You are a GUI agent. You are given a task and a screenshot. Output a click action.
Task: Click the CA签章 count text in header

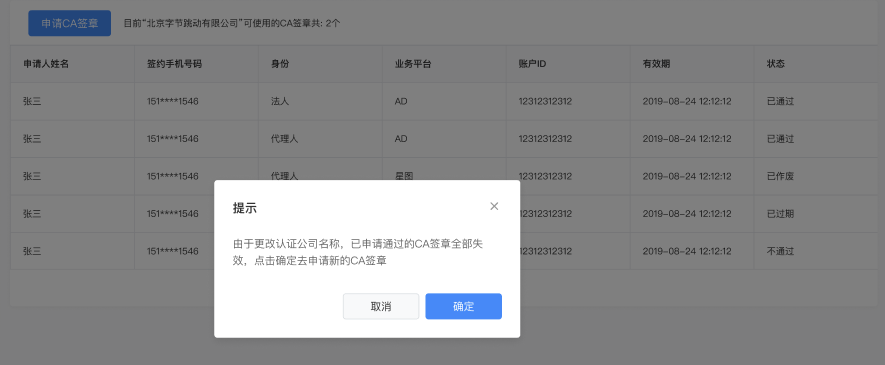coord(232,23)
